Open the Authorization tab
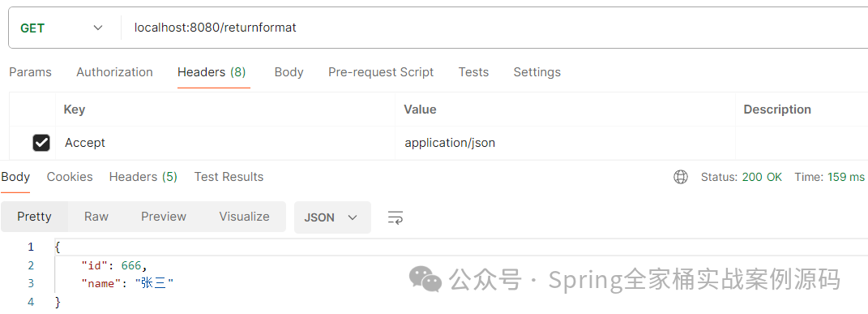The image size is (868, 314). 114,72
